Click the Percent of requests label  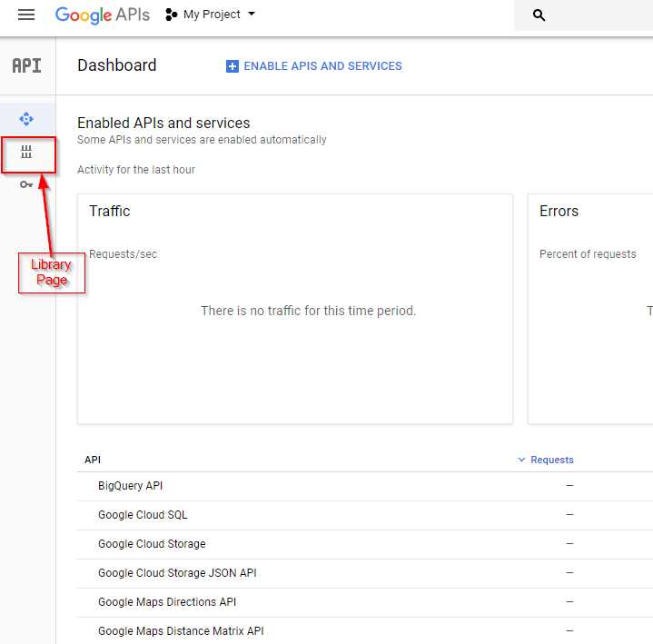(588, 254)
